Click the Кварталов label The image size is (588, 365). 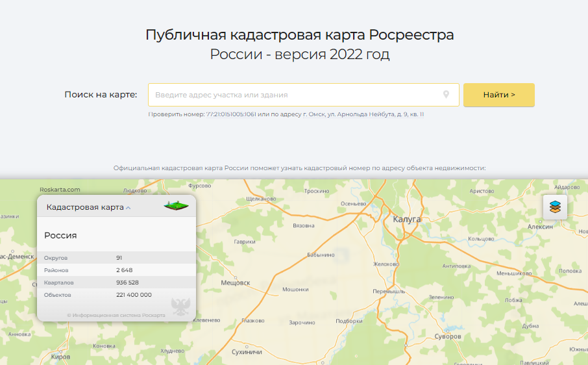pos(59,283)
